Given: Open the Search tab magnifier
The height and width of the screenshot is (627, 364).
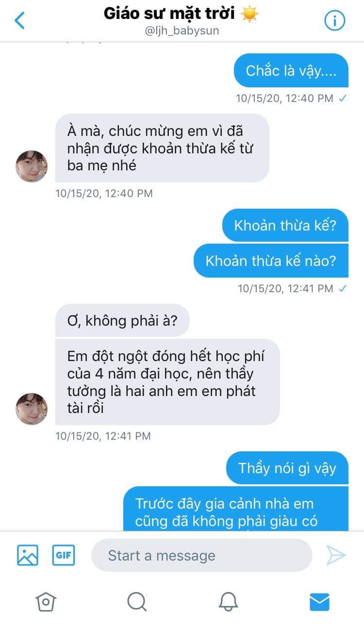Looking at the screenshot, I should (x=137, y=602).
